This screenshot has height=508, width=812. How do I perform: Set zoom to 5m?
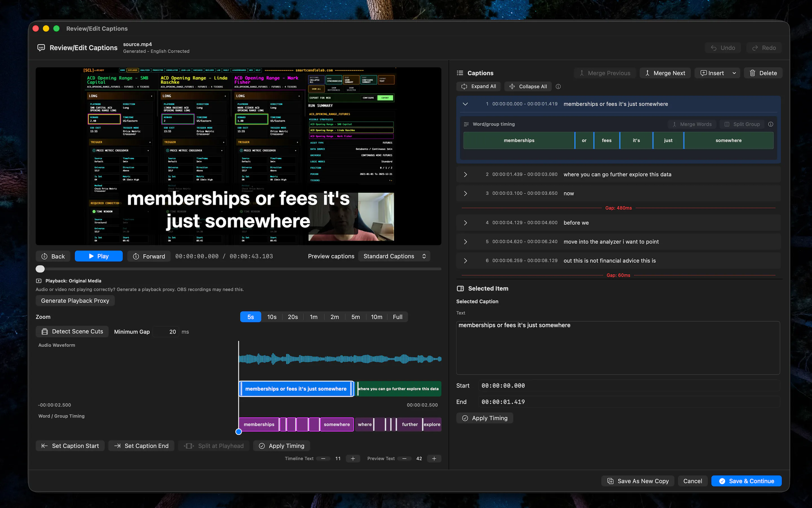click(355, 317)
